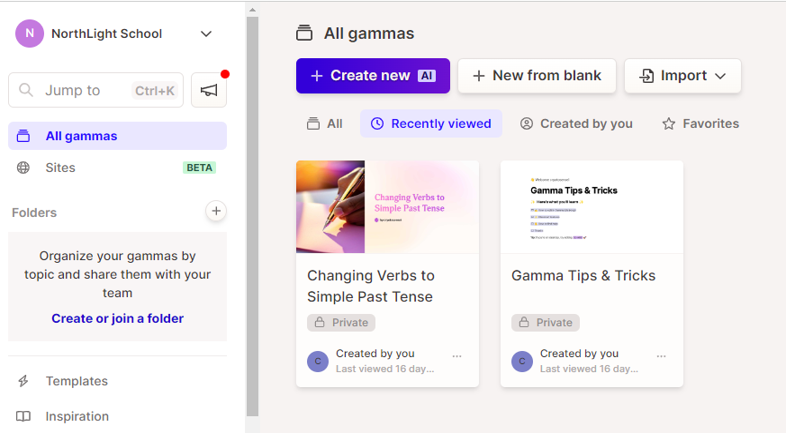Open Templates with the lightning icon
Viewport: 786px width, 433px height.
click(117, 381)
